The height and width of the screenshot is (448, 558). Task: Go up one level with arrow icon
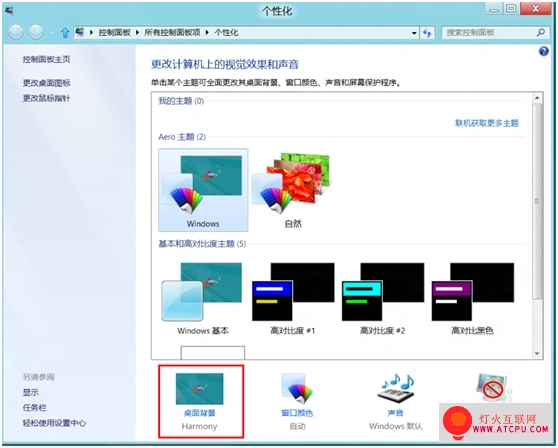tap(65, 33)
